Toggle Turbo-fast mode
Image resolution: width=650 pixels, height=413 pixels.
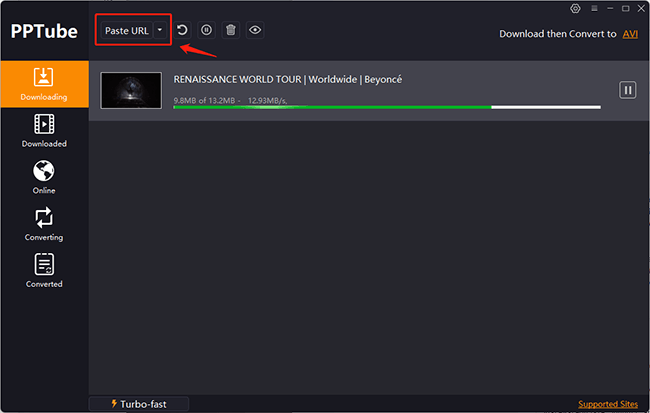[139, 404]
